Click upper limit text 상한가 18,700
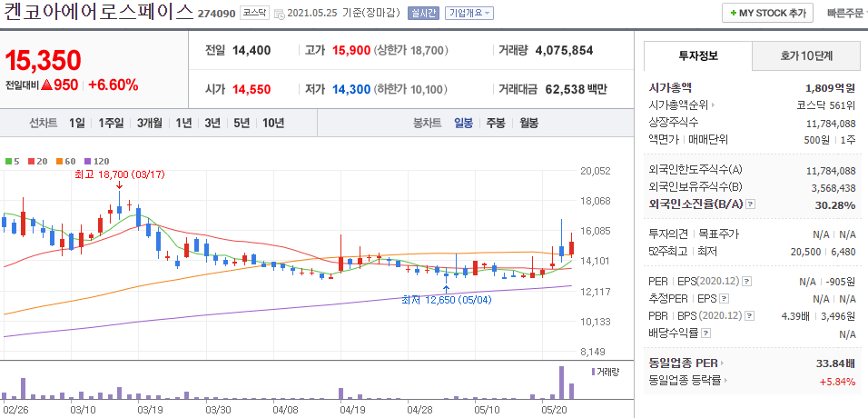The image size is (868, 418). [410, 51]
